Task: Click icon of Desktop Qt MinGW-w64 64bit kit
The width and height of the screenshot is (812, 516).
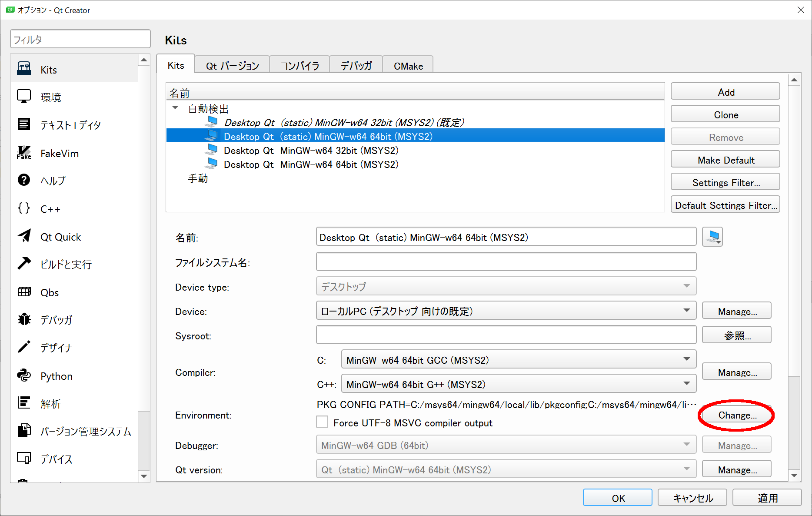Action: pyautogui.click(x=212, y=164)
